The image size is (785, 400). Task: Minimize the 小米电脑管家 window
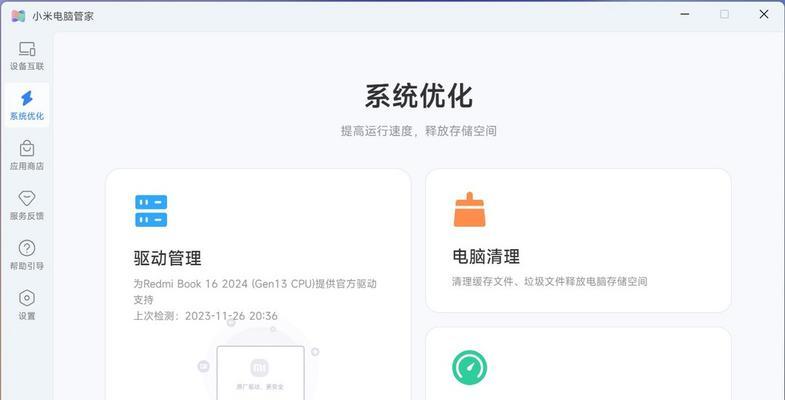(685, 15)
